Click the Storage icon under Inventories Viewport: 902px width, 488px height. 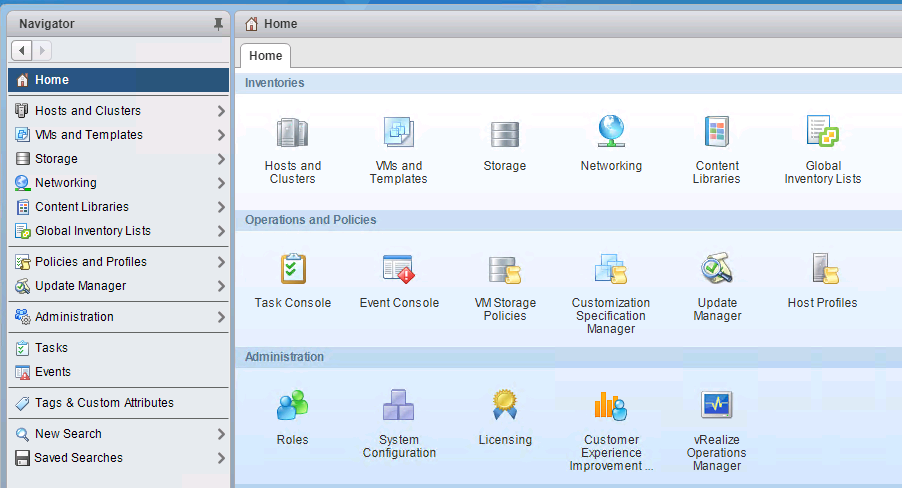(x=504, y=133)
